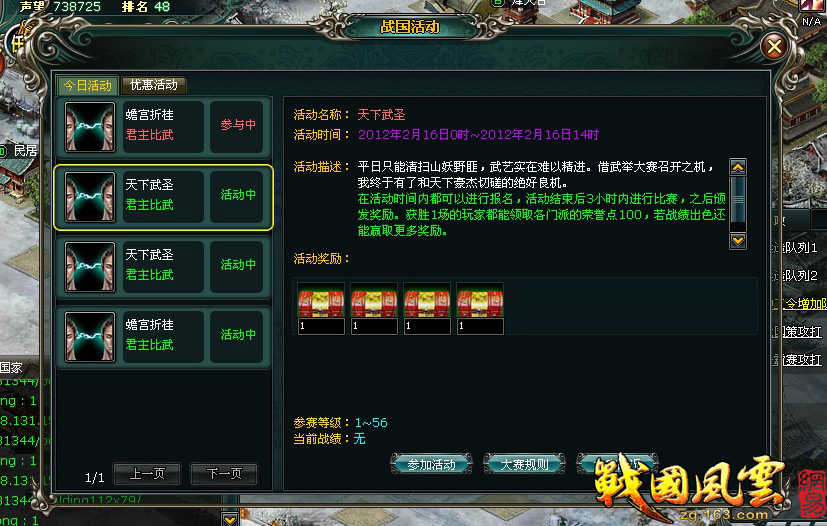The image size is (827, 526).
Task: Click the fourth red reward chest
Action: [480, 300]
